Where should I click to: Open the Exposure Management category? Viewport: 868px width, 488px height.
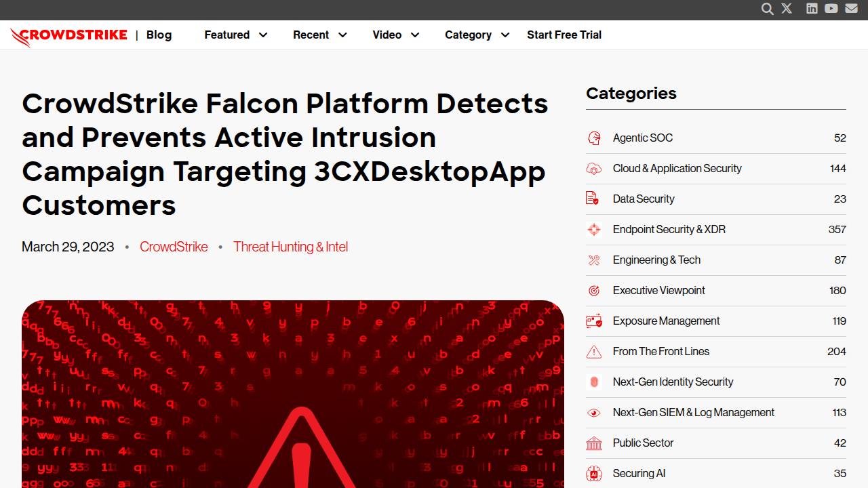click(x=667, y=321)
